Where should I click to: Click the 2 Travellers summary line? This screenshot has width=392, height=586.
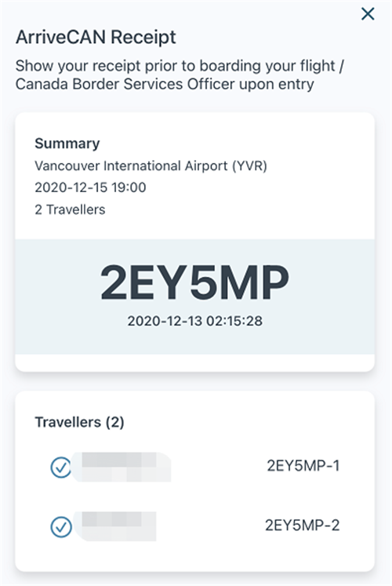pos(70,209)
